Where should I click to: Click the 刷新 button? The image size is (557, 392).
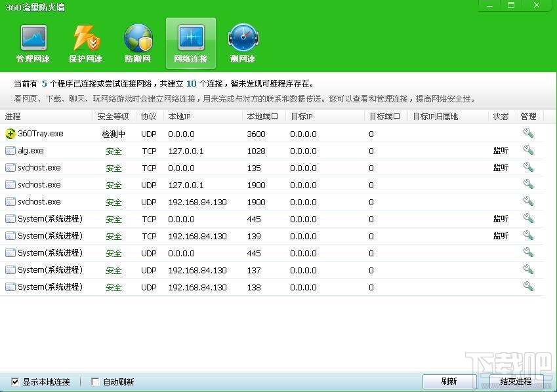point(449,381)
